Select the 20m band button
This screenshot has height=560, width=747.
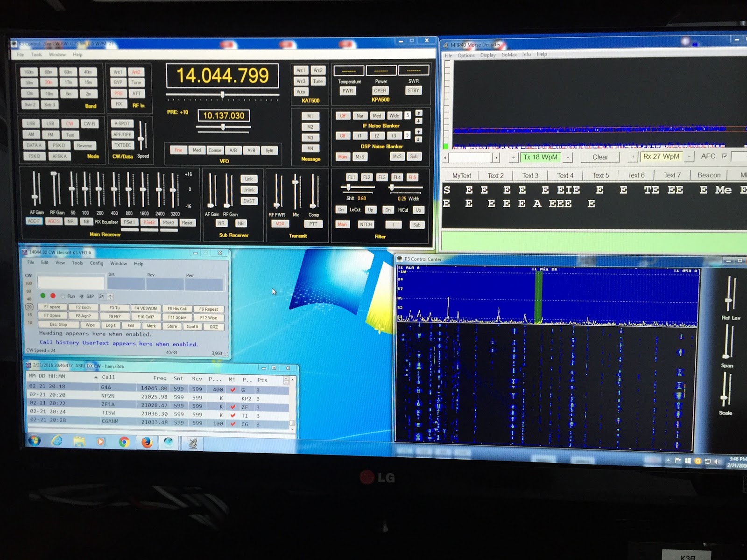pyautogui.click(x=49, y=82)
